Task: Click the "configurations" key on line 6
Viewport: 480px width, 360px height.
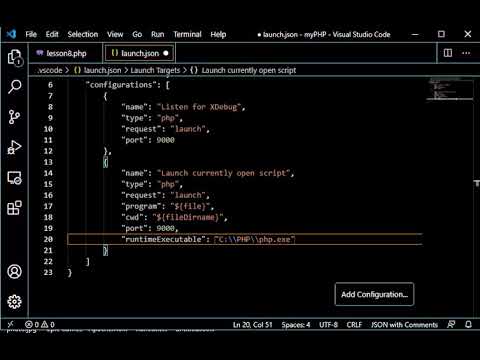Action: click(x=123, y=85)
